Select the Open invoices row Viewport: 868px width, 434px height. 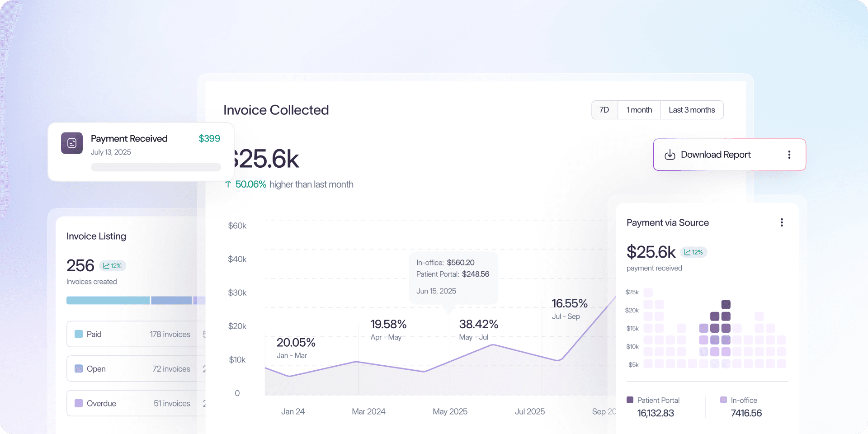click(x=136, y=369)
